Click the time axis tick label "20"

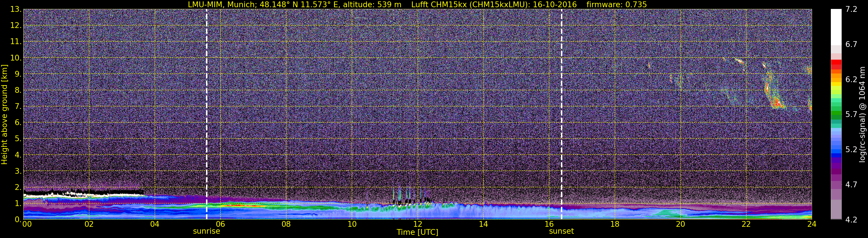pos(680,224)
